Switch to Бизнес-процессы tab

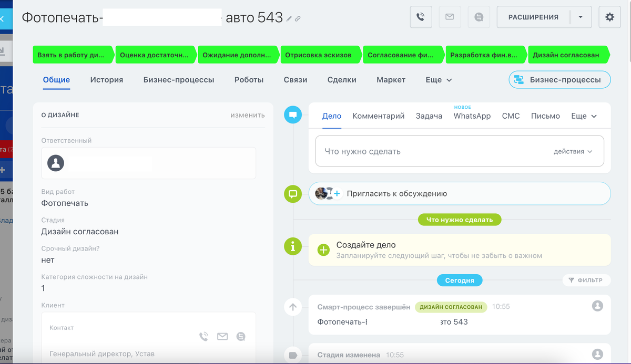pos(179,80)
